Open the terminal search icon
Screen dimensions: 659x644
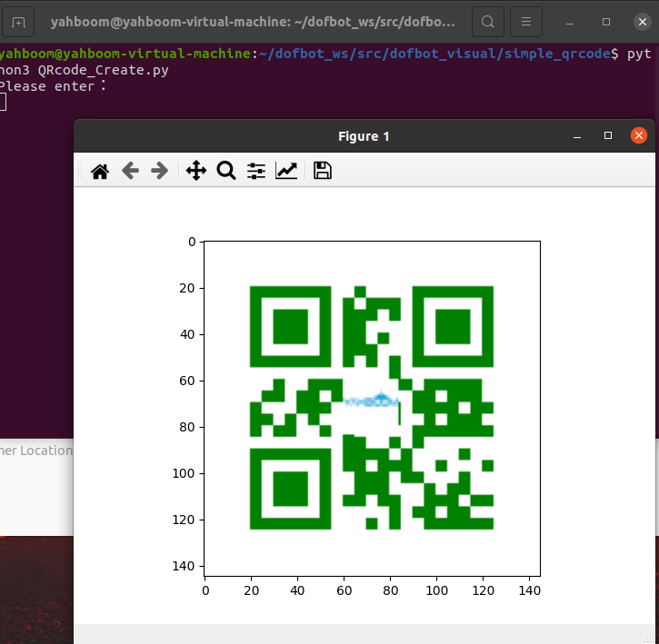point(488,22)
